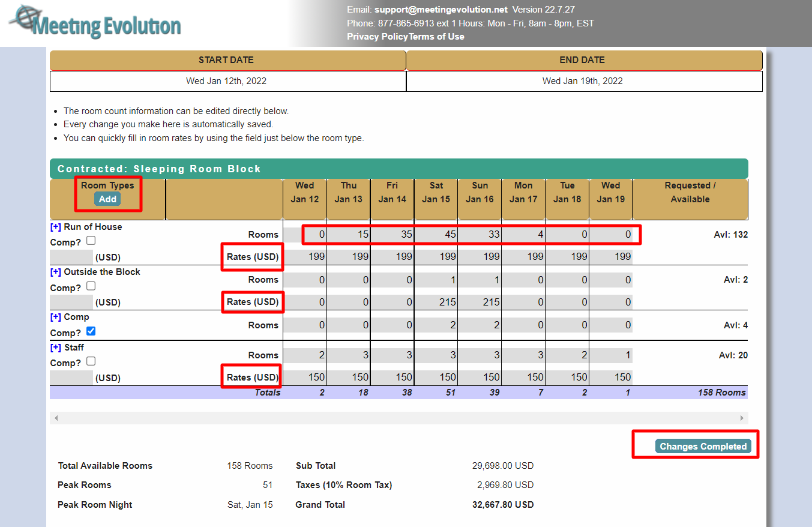Click the Meeting Evolution logo
Image resolution: width=812 pixels, height=527 pixels.
pyautogui.click(x=96, y=23)
